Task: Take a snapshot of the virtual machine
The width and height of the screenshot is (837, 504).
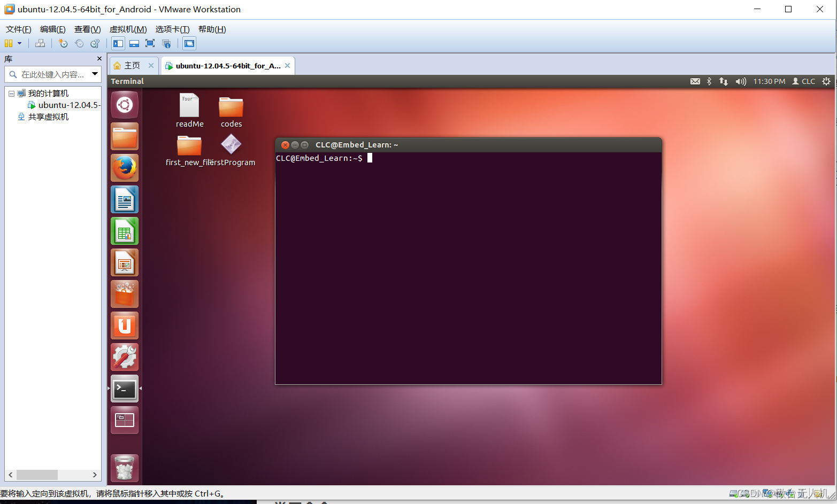Action: pos(63,43)
